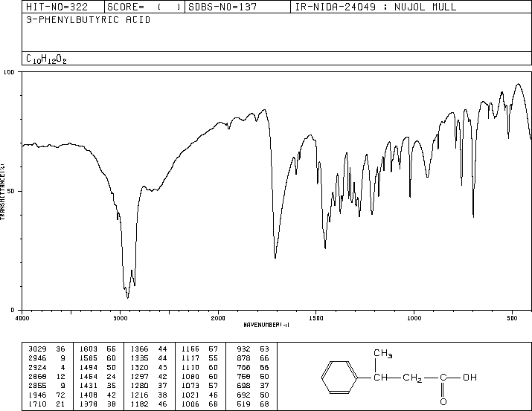Select the molecular formula C10H12O2

[x=46, y=59]
